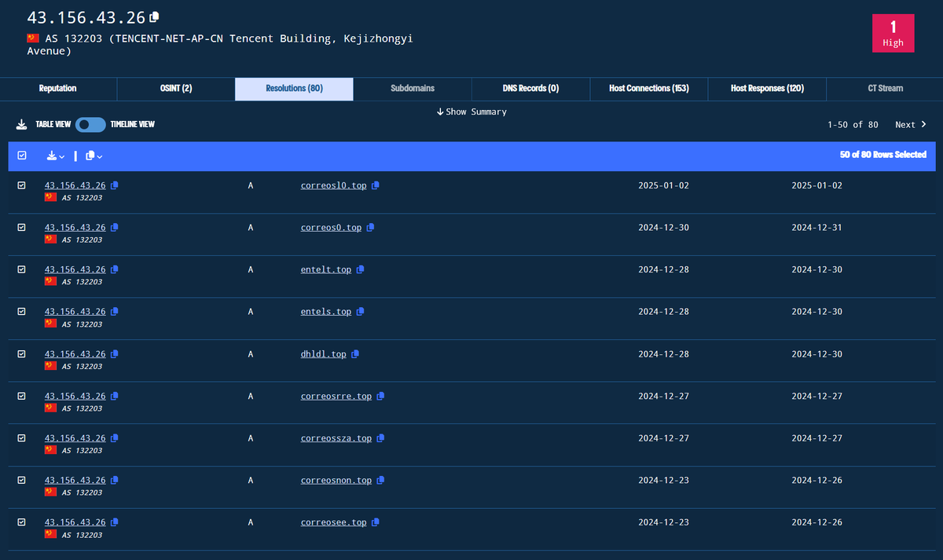Expand Show Summary section
943x560 pixels.
(472, 112)
